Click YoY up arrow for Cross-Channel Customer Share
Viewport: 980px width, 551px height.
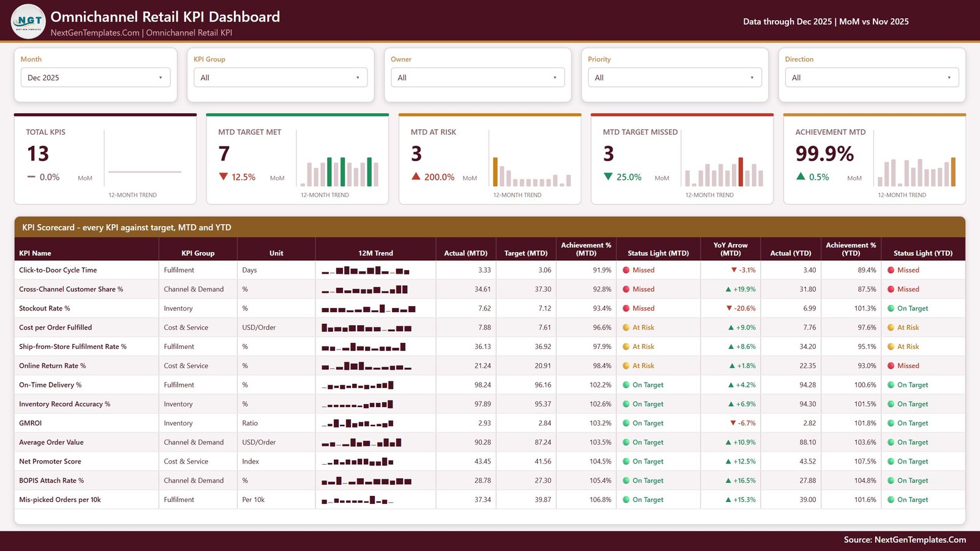pyautogui.click(x=728, y=289)
